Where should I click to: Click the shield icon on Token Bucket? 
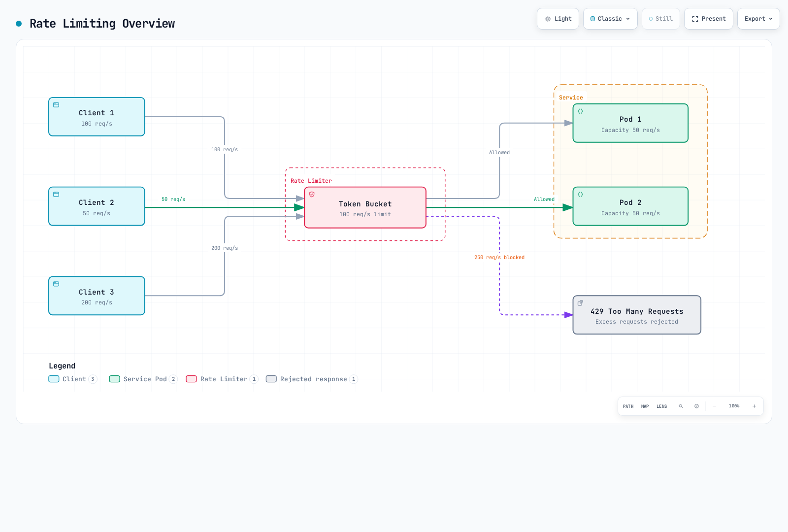click(x=312, y=195)
